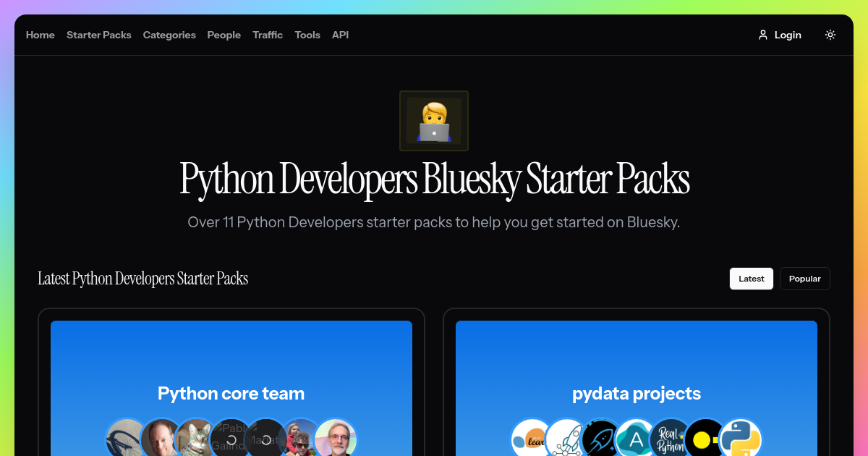
Task: Click the scikit-learn logo avatar
Action: point(532,438)
